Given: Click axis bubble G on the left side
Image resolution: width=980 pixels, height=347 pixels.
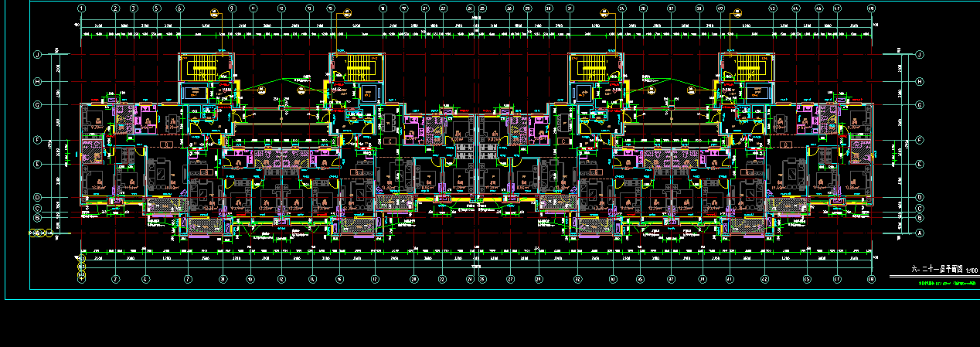Looking at the screenshot, I should 36,104.
